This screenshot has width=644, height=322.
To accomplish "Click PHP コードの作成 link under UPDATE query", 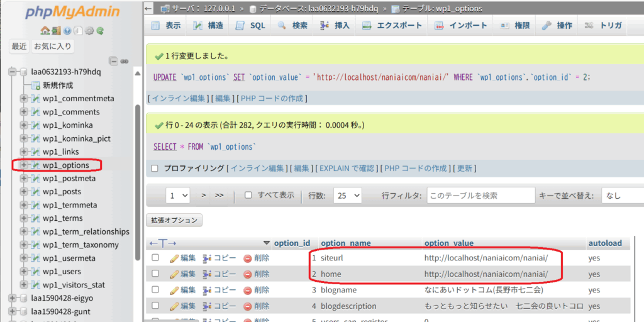I will click(272, 99).
